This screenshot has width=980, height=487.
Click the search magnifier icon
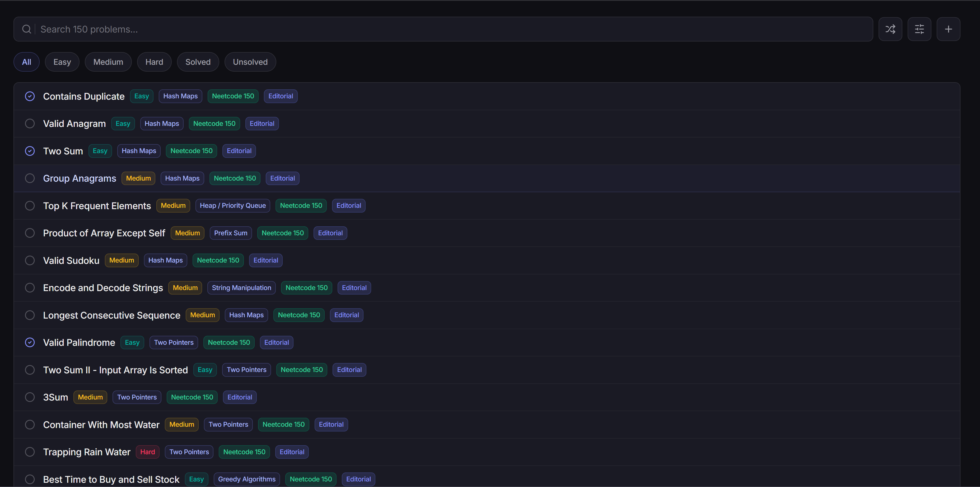(26, 29)
